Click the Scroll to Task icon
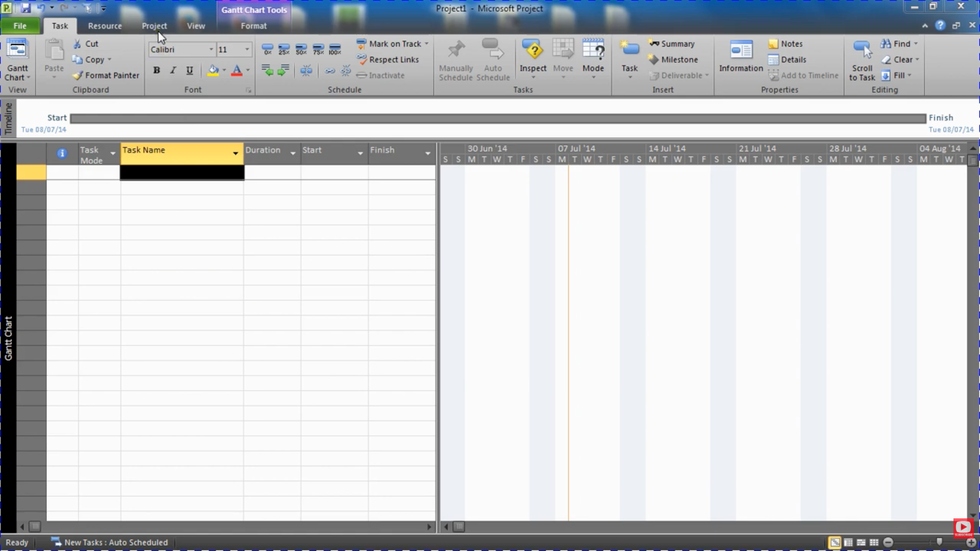Screen dimensions: 980x551 point(862,50)
